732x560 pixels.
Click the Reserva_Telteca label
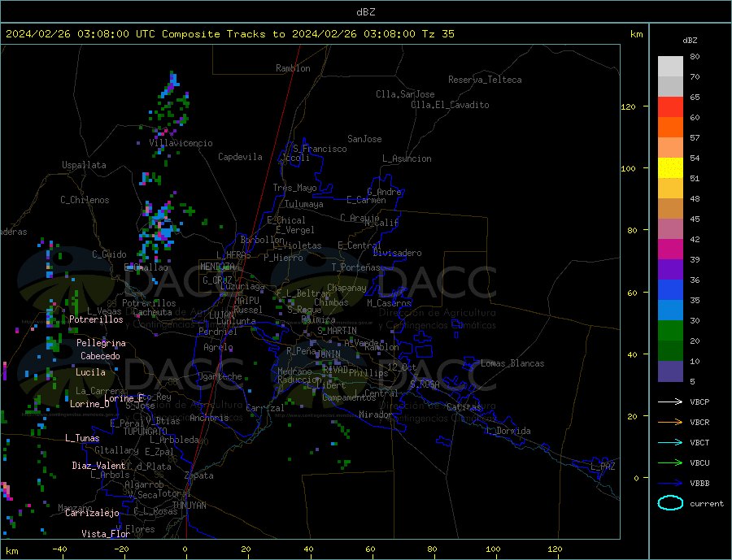(x=485, y=80)
